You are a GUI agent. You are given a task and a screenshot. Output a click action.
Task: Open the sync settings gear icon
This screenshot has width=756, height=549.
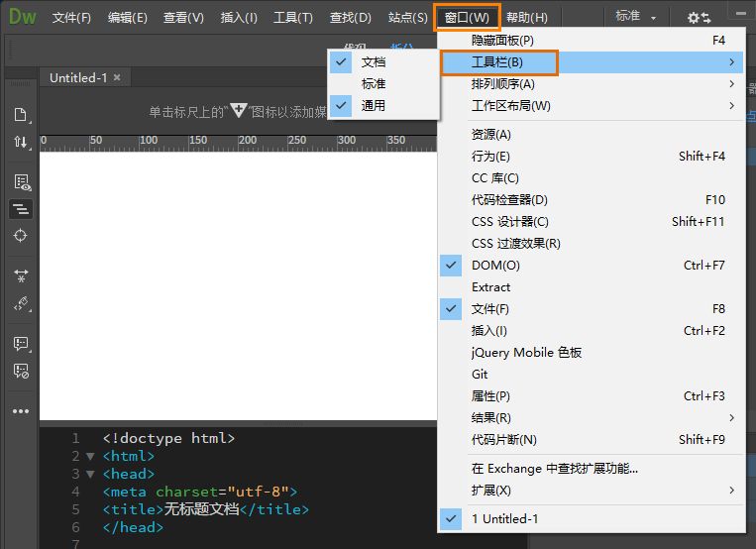(699, 18)
